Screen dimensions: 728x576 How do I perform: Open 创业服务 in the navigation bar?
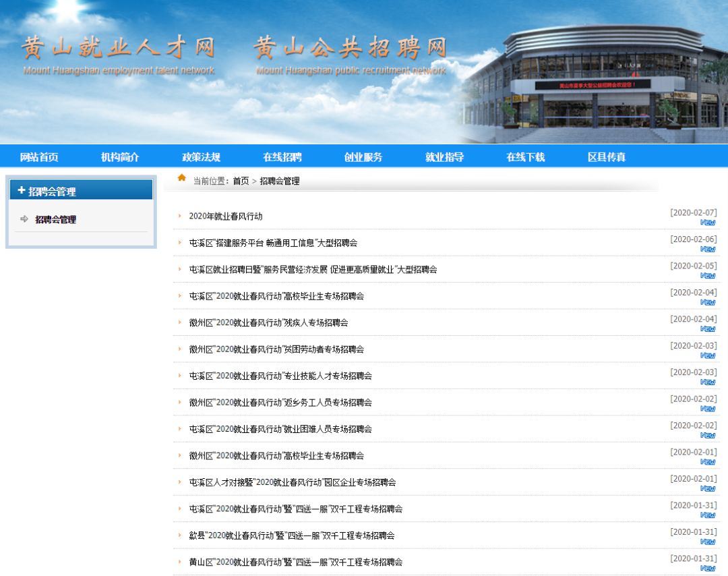(363, 157)
